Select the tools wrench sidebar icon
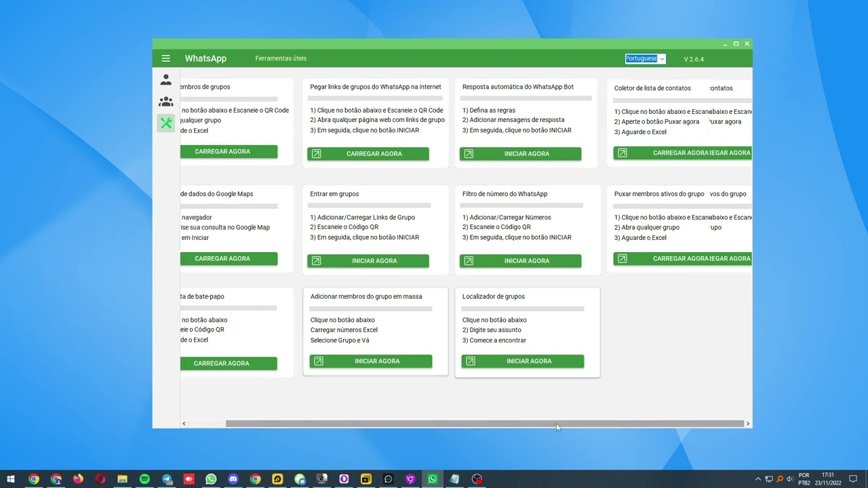Image resolution: width=868 pixels, height=488 pixels. 165,123
